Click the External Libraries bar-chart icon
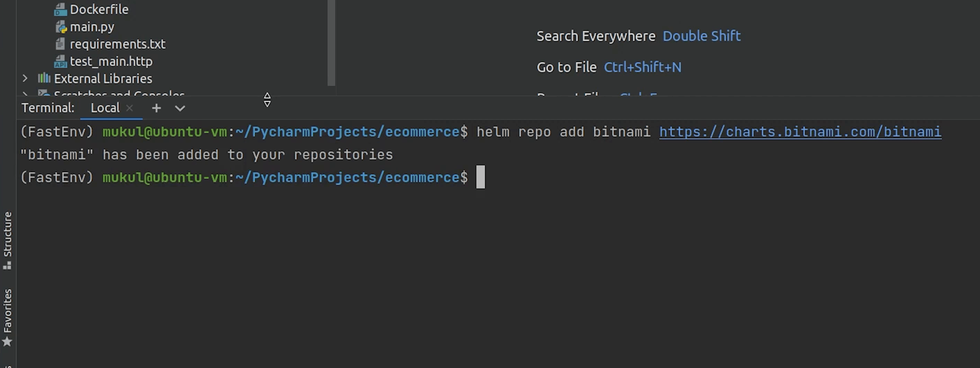The image size is (980, 368). pyautogui.click(x=44, y=78)
